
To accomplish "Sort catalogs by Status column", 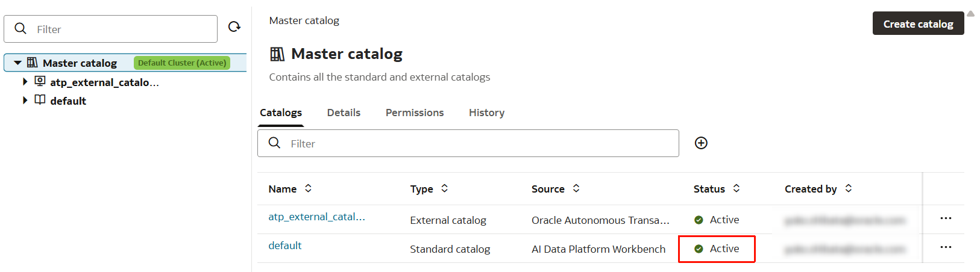I will [737, 189].
